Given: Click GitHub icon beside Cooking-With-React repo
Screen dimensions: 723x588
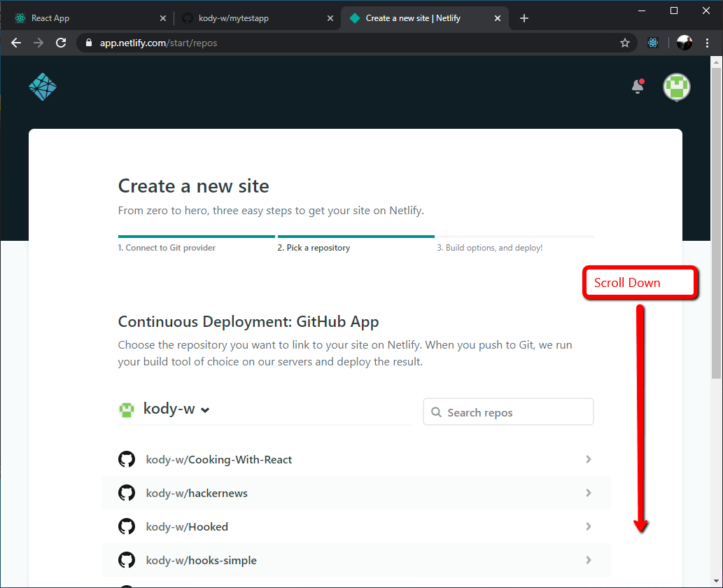Looking at the screenshot, I should coord(127,459).
